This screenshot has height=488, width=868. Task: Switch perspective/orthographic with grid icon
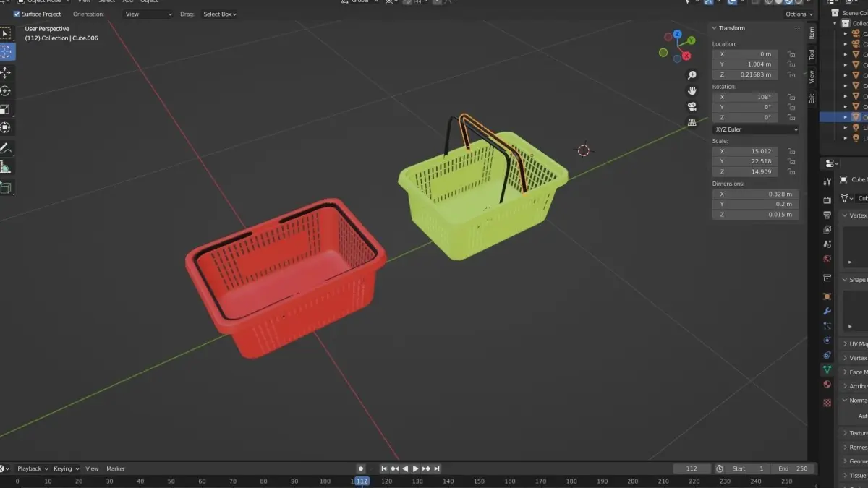pyautogui.click(x=692, y=122)
